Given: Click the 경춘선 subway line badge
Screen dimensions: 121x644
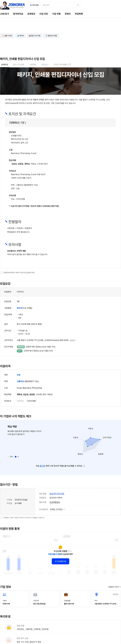Looking at the screenshot, I should (x=20, y=351).
